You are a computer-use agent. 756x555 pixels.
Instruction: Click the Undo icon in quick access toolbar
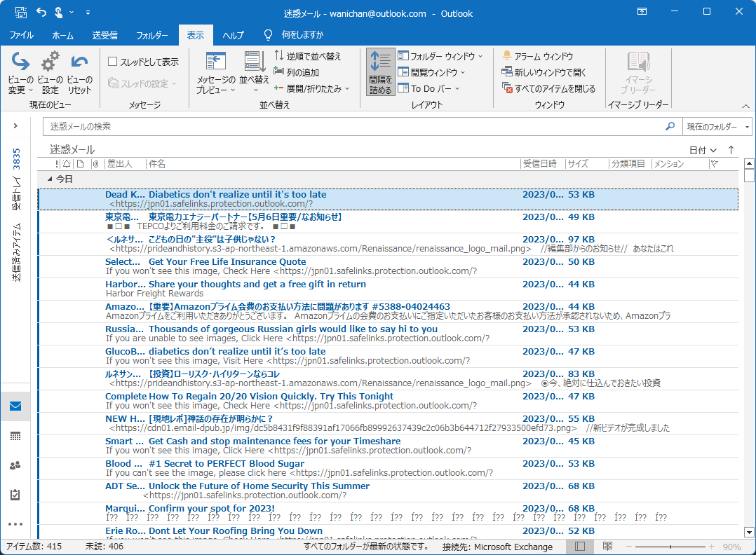point(41,13)
